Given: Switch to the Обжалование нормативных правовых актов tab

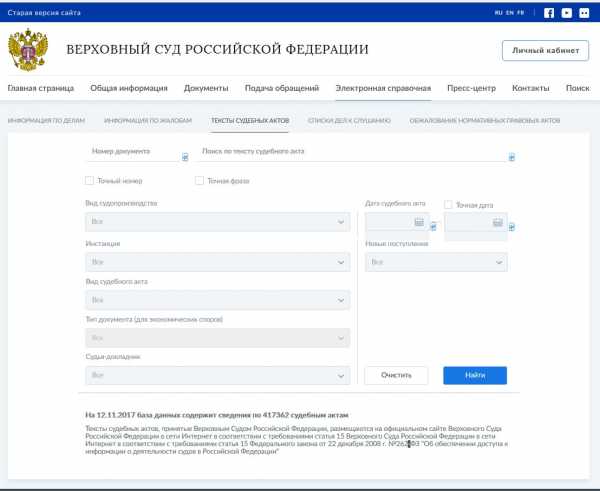Looking at the screenshot, I should coord(485,121).
